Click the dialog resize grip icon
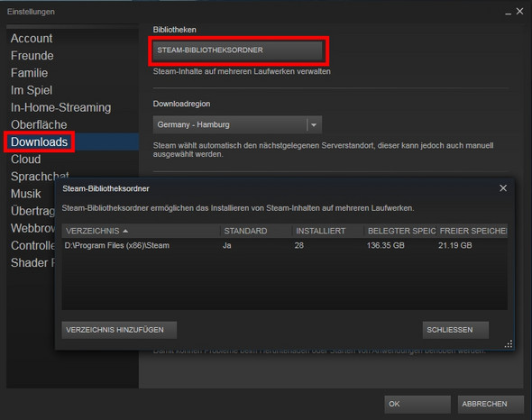Image resolution: width=532 pixels, height=420 pixels. click(x=509, y=344)
